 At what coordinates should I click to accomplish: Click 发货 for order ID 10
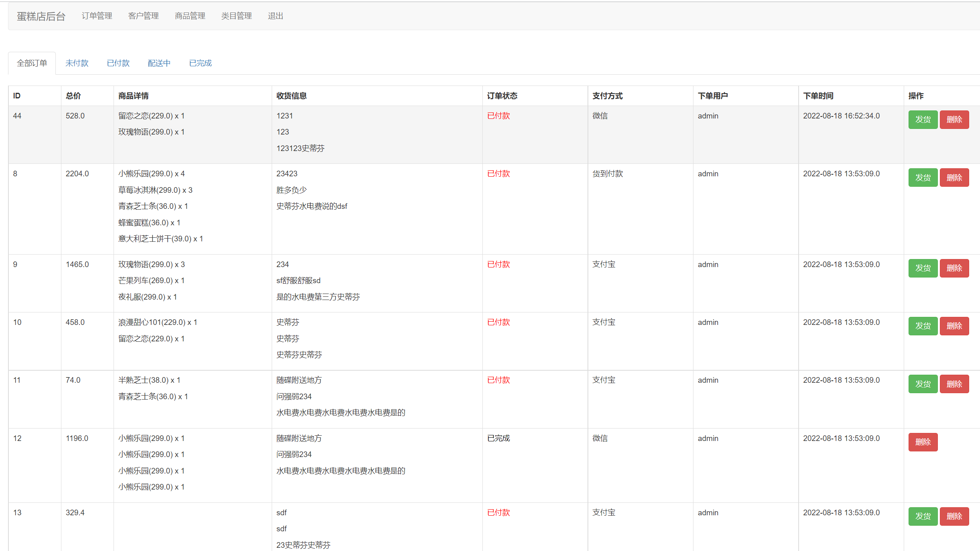[x=923, y=326]
